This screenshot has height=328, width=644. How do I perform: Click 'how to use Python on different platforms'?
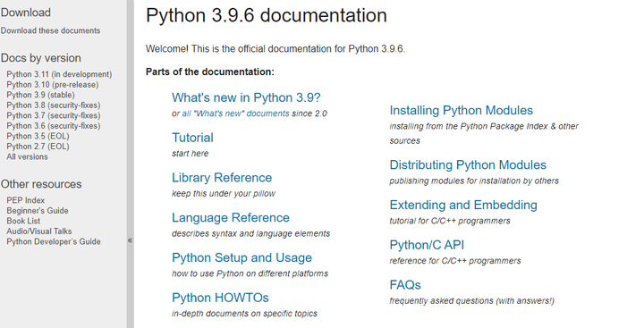pyautogui.click(x=250, y=273)
